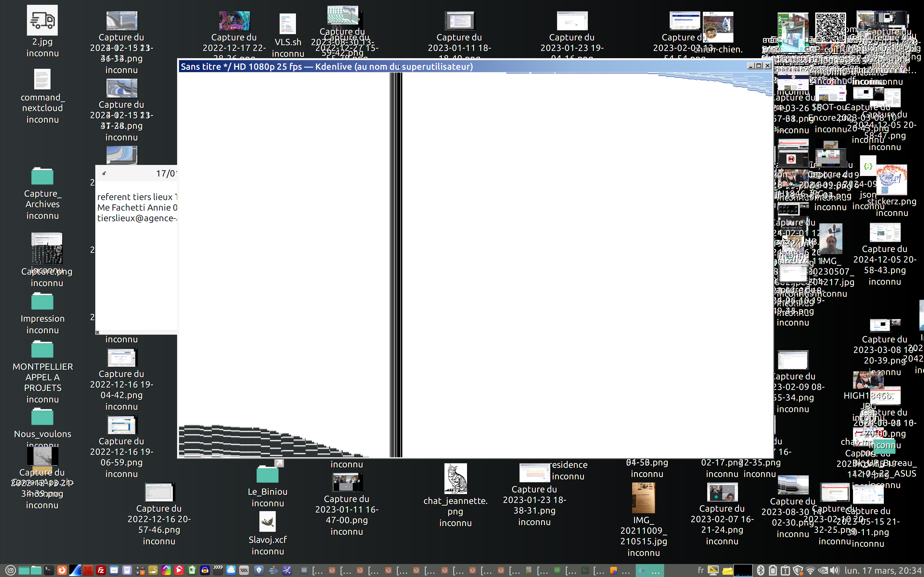Open the Inkscape launcher in panel
Viewport: 924px width, 577px height.
(259, 571)
